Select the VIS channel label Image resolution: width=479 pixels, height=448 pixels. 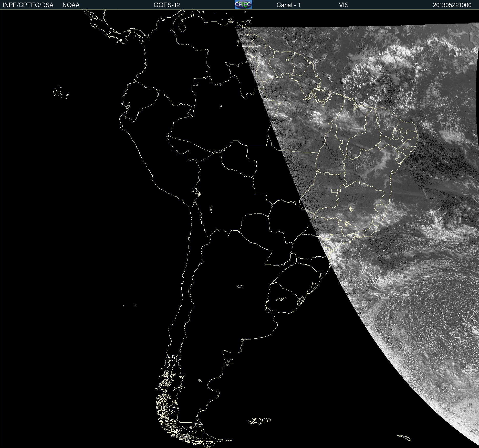pyautogui.click(x=344, y=5)
